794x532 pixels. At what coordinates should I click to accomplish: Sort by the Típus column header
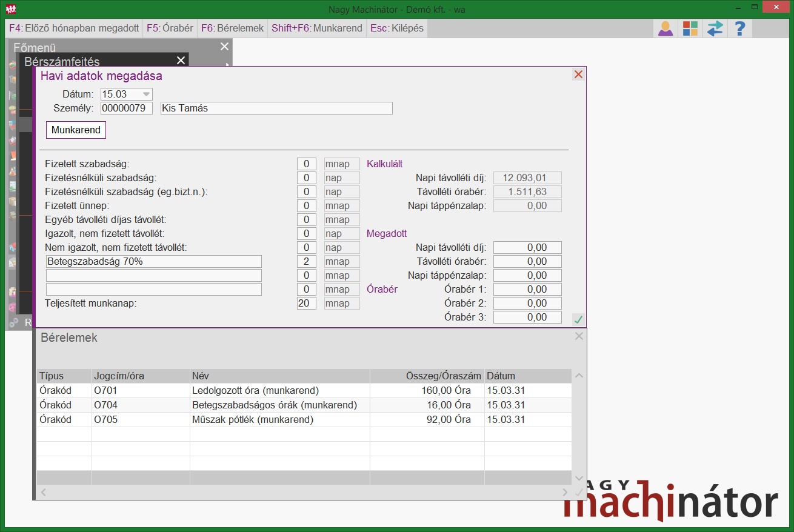(x=64, y=376)
